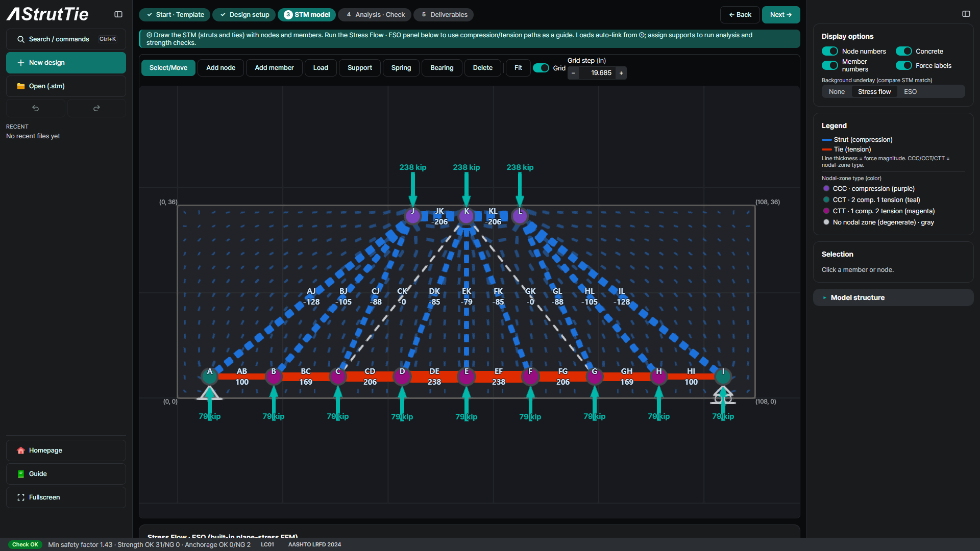Collapse the left sidebar panel icon
The image size is (980, 551).
(118, 15)
